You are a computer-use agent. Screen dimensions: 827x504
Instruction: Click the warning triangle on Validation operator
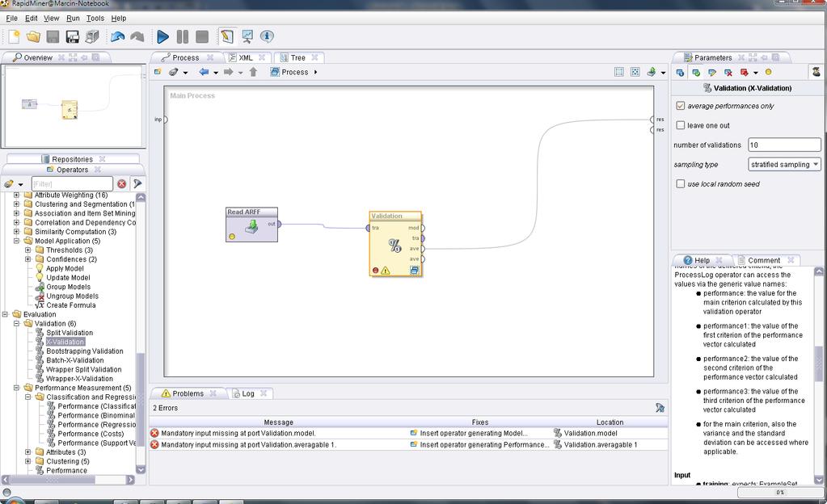pyautogui.click(x=386, y=271)
